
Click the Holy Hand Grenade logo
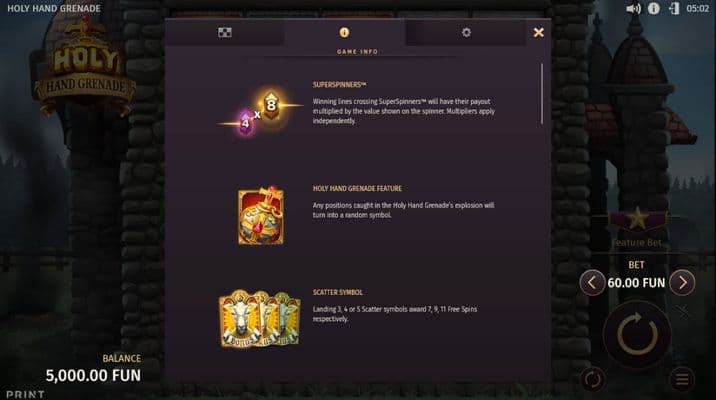click(85, 67)
